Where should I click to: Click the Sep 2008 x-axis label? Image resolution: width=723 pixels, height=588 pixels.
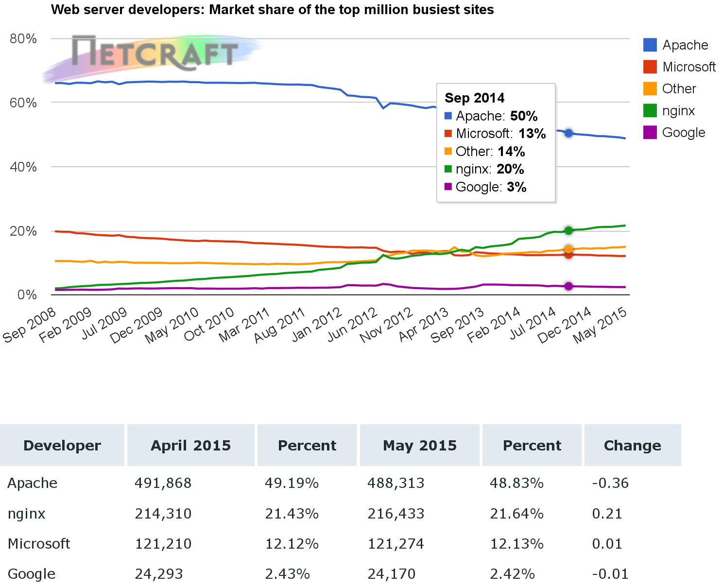[x=30, y=326]
